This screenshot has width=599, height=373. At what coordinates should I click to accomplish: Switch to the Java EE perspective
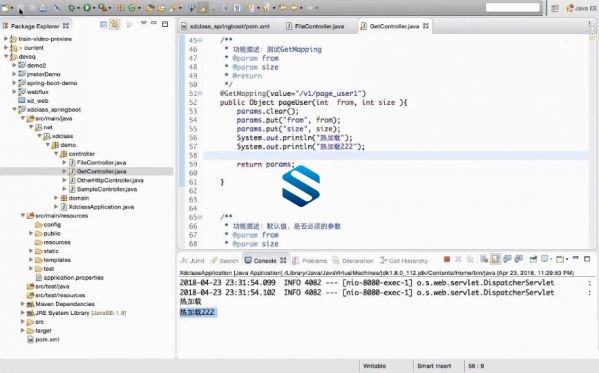[x=581, y=8]
